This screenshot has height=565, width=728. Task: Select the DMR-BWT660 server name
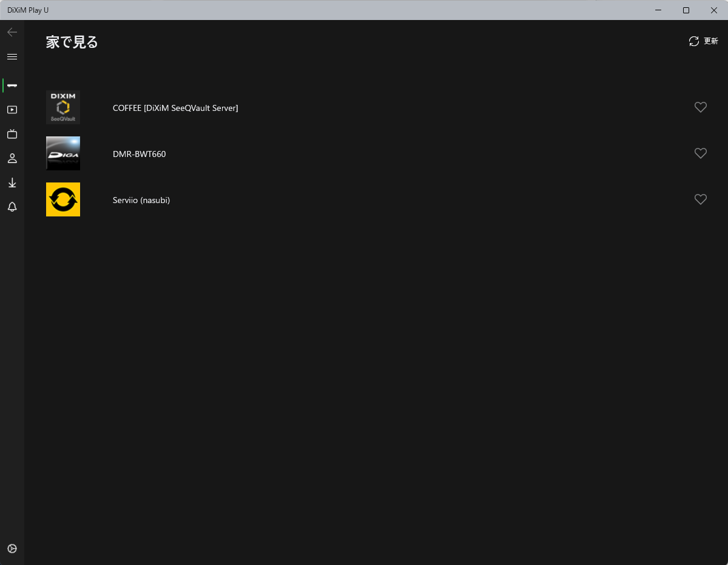[139, 154]
